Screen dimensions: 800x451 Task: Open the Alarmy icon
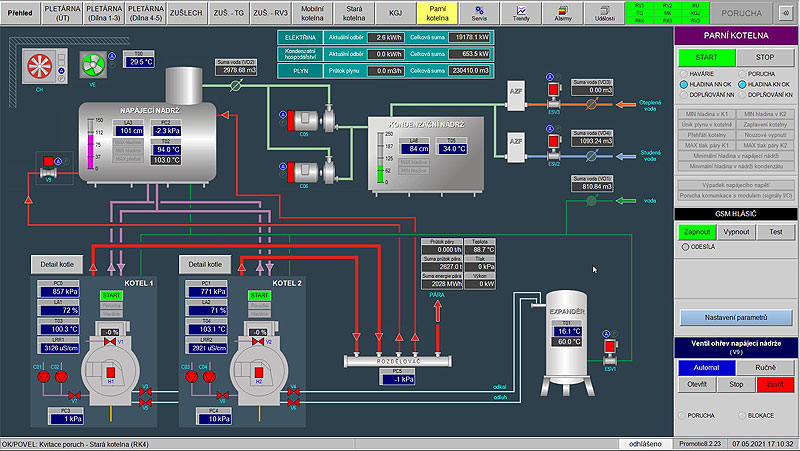point(563,13)
